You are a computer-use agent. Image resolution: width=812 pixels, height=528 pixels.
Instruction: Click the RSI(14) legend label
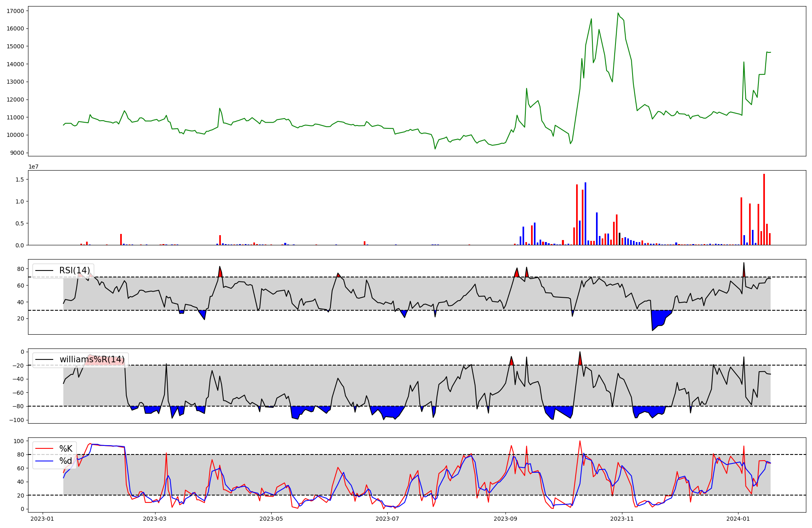coord(75,270)
